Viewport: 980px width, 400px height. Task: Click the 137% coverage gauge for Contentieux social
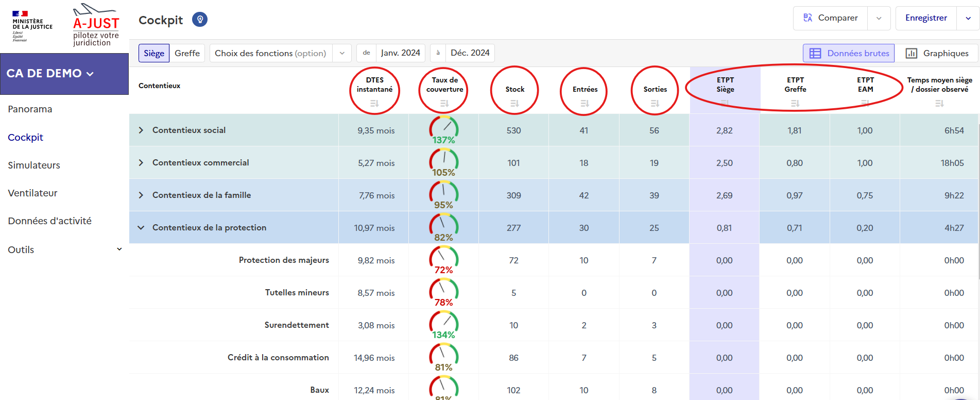[x=443, y=130]
